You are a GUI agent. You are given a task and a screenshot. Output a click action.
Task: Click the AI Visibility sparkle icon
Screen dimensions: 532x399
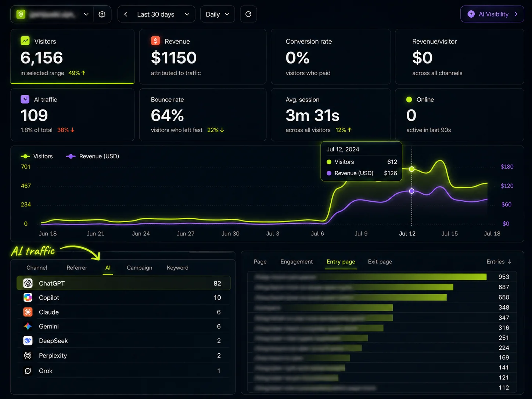[x=471, y=14]
